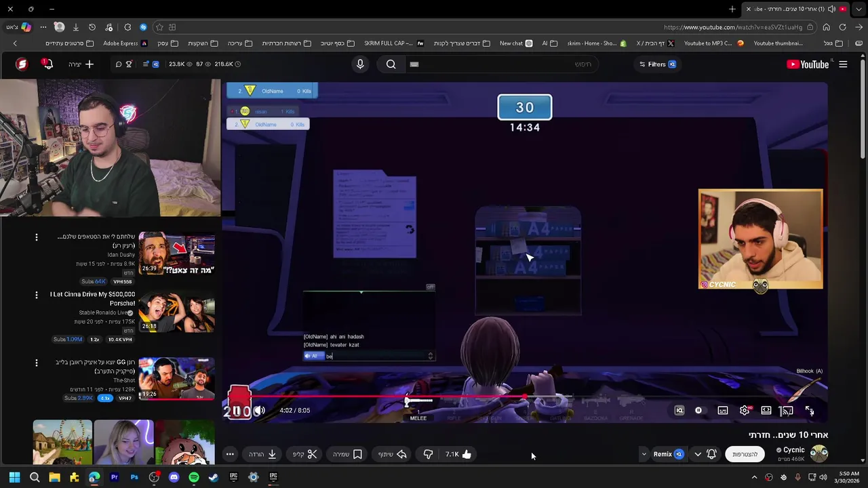
Task: Open The-Shot recommended video thumbnail
Action: (177, 379)
